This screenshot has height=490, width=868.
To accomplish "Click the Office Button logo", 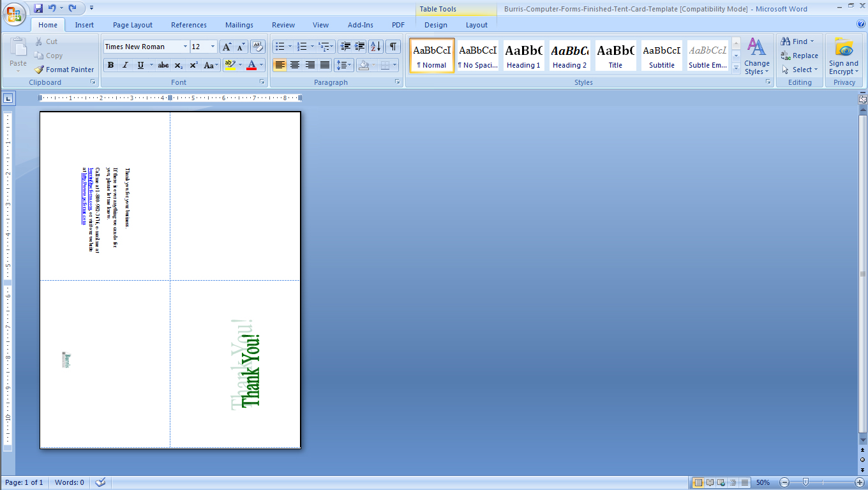I will (15, 14).
